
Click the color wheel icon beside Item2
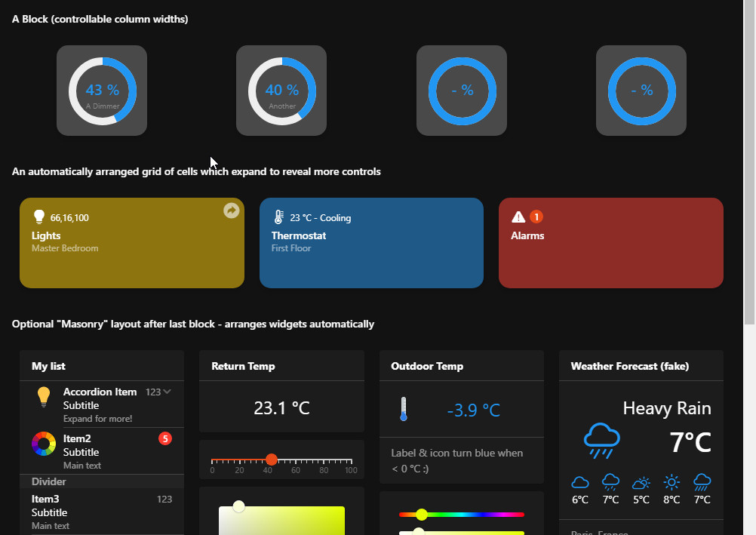[x=43, y=444]
